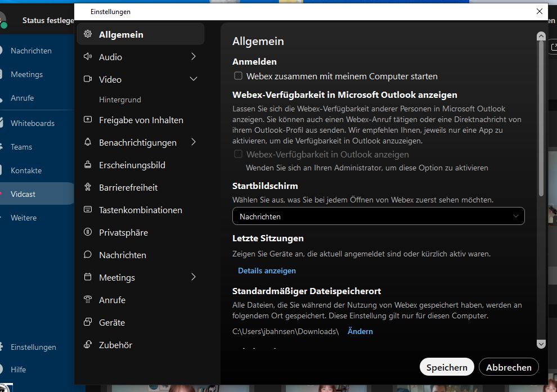The image size is (557, 392).
Task: Enable Webex start with computer
Action: tap(237, 76)
